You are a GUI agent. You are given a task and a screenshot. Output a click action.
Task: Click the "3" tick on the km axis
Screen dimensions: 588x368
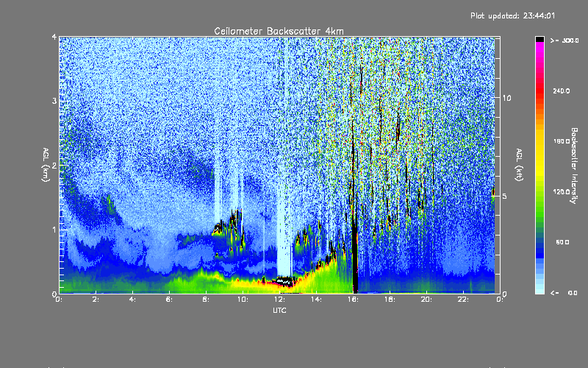[x=54, y=101]
